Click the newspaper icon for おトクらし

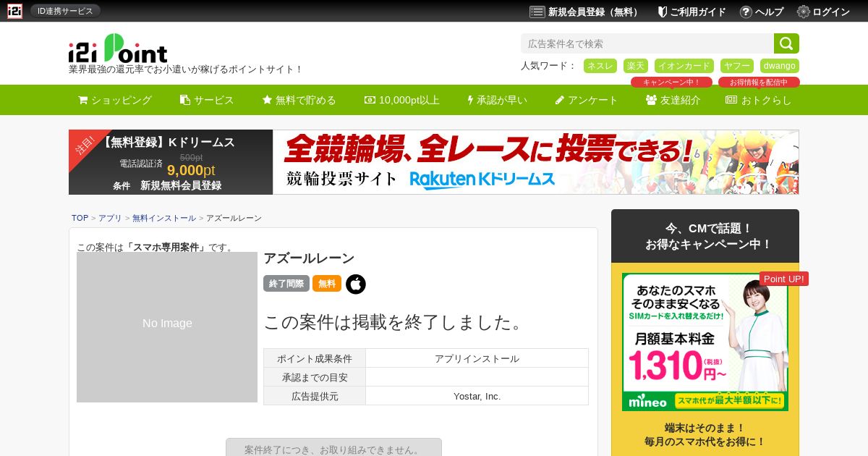point(731,100)
